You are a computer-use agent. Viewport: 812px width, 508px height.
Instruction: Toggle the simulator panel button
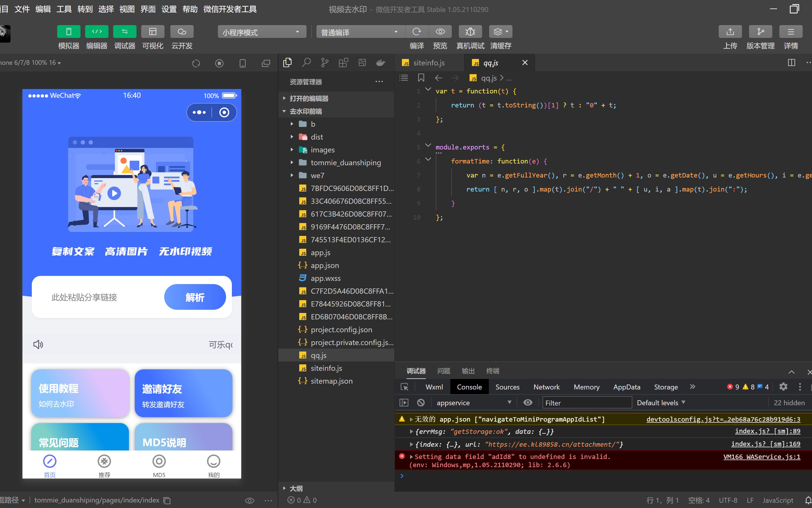69,32
